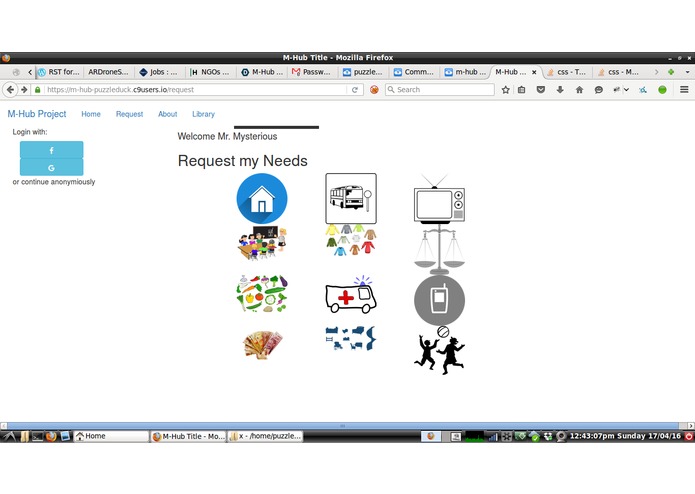Click the clock showing 12:43:07pm
Screen dimensions: 695x494
[625, 436]
